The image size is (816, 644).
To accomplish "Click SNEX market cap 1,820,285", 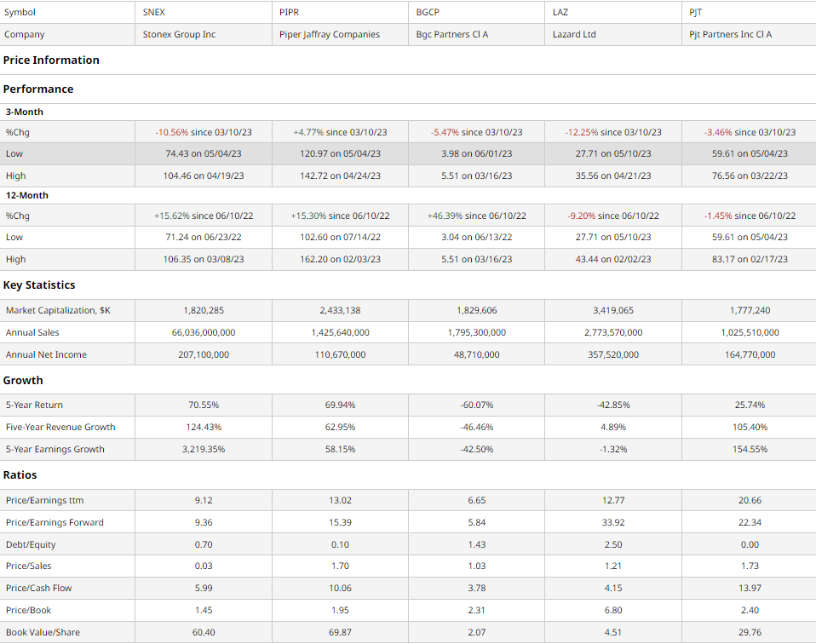I will (x=204, y=310).
